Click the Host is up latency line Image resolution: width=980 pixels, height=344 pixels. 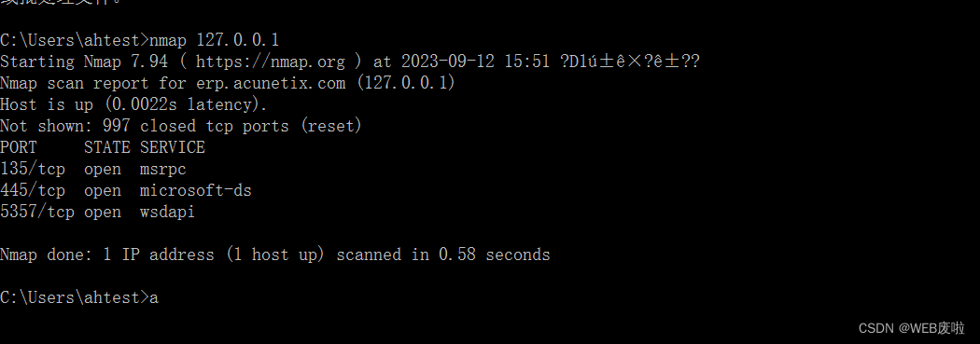(x=133, y=104)
